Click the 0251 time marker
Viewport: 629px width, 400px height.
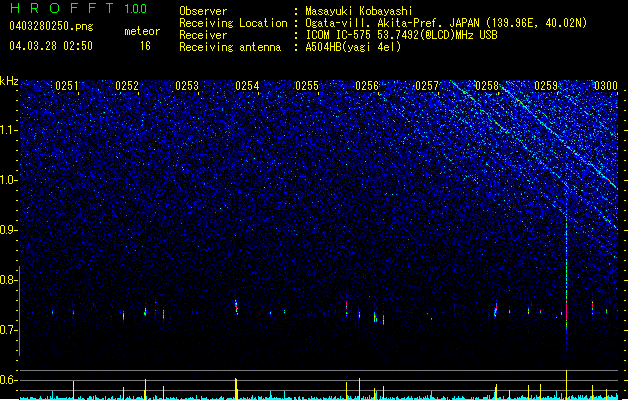tap(67, 86)
